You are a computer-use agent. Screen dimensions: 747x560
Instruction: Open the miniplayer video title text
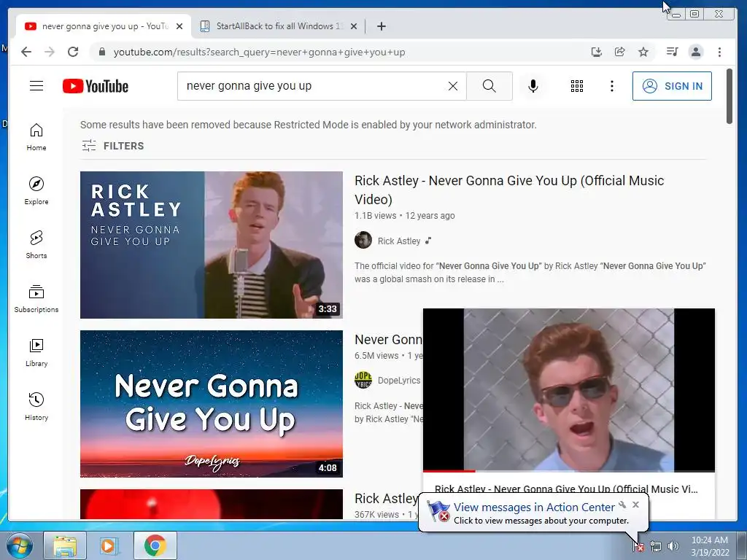(566, 489)
